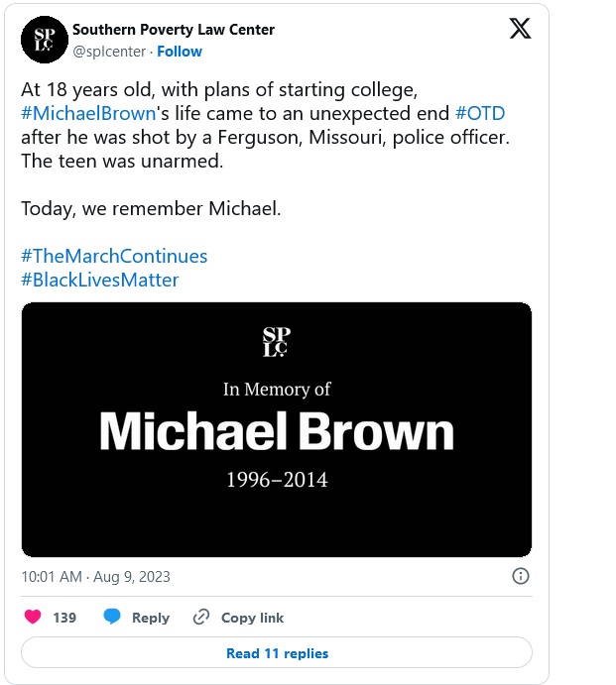
Task: Click the Reply text label
Action: pyautogui.click(x=151, y=618)
